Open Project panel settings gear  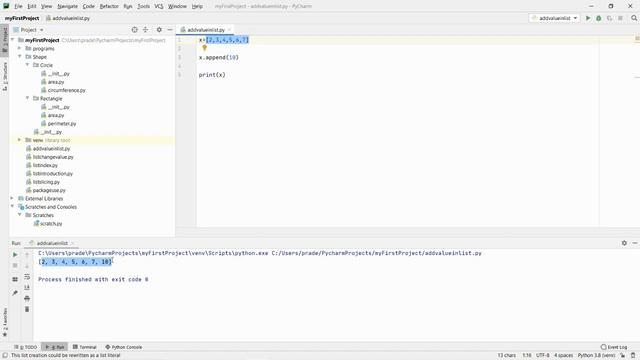click(159, 30)
